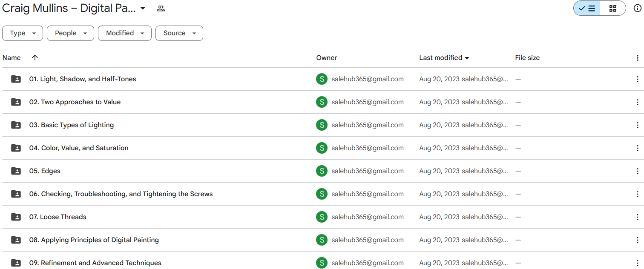Screen dimensions: 644x269
Task: Switch to grid layout view
Action: [612, 9]
